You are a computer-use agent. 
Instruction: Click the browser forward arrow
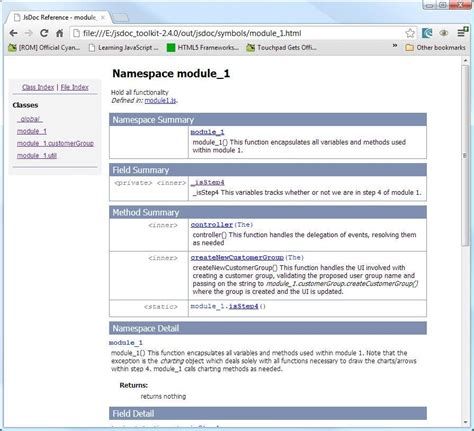coord(29,33)
